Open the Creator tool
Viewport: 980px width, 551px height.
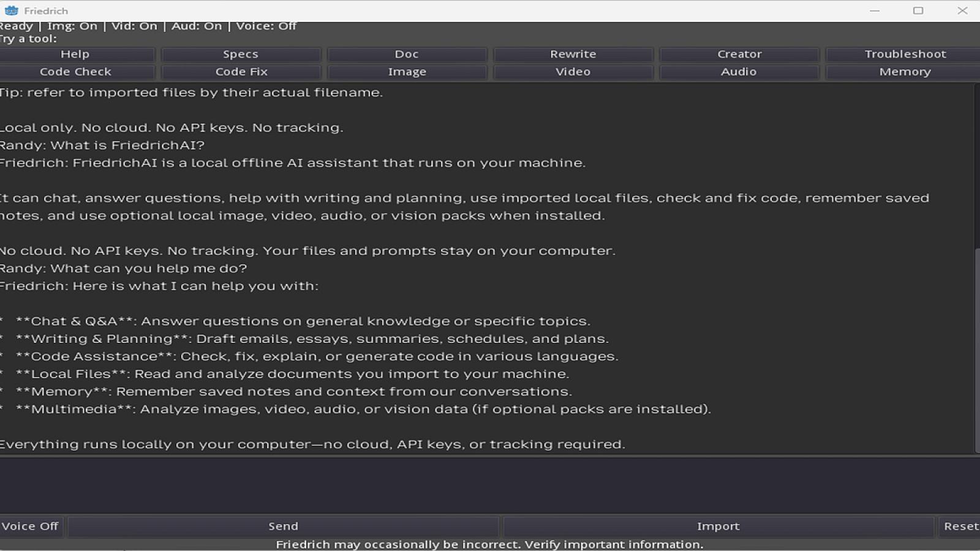click(x=739, y=54)
